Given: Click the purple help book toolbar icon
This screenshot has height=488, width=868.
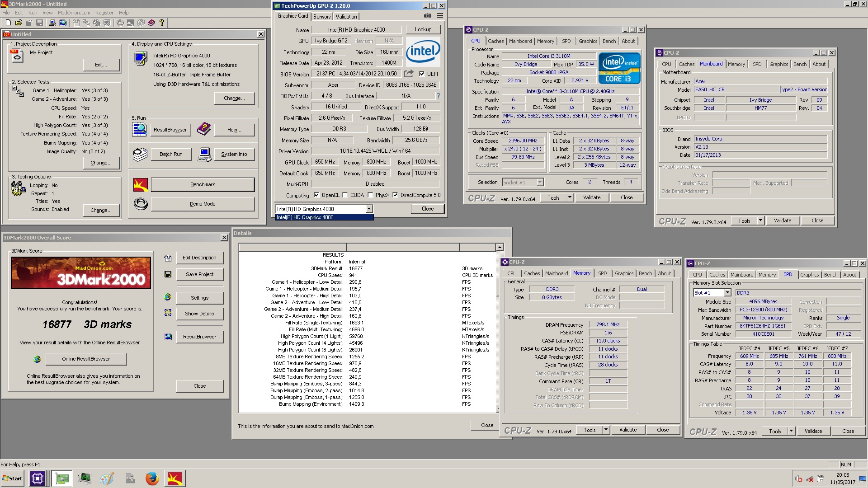Looking at the screenshot, I should click(151, 23).
